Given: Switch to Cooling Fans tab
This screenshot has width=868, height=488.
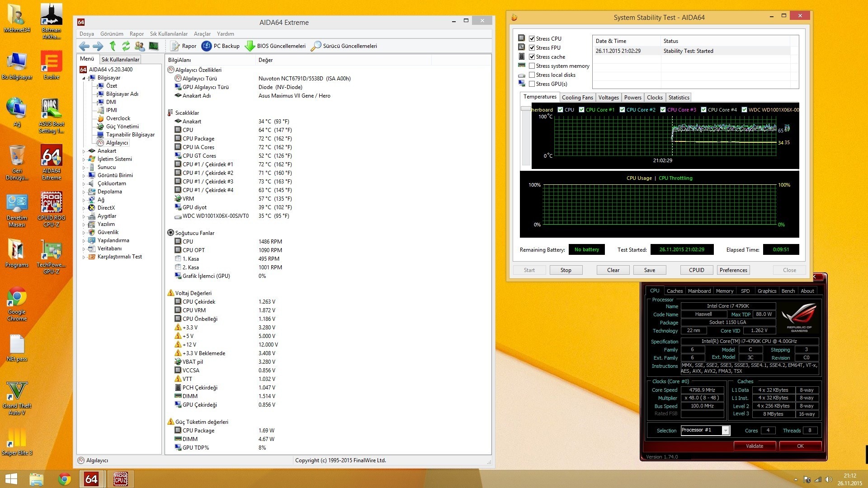Looking at the screenshot, I should tap(577, 98).
